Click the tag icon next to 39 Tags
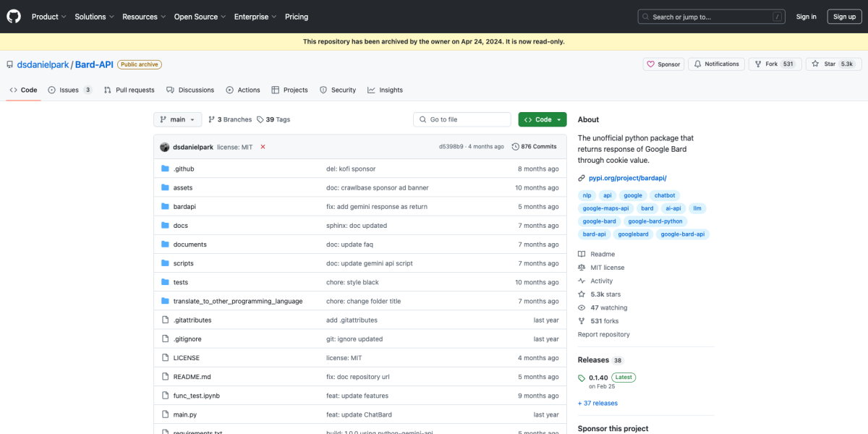The height and width of the screenshot is (434, 868). pos(261,119)
